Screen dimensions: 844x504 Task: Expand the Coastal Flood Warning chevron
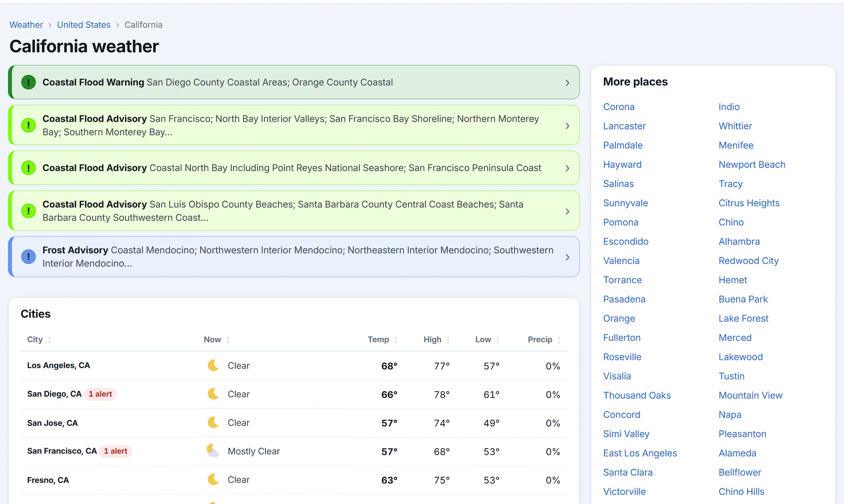[x=567, y=83]
